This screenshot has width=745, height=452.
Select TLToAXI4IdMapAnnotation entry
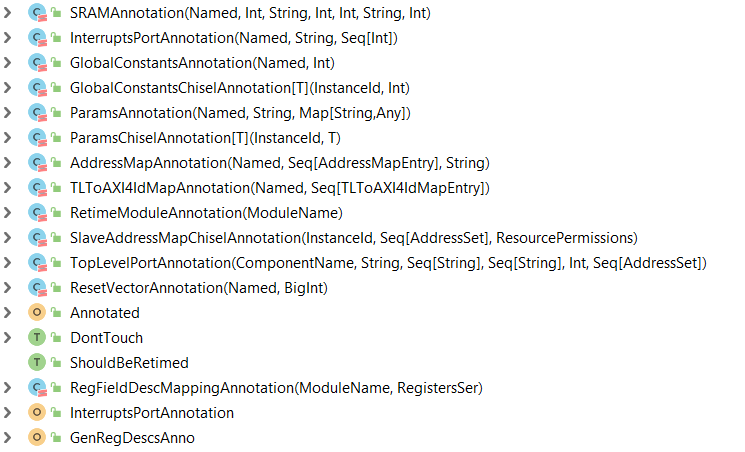coord(279,188)
